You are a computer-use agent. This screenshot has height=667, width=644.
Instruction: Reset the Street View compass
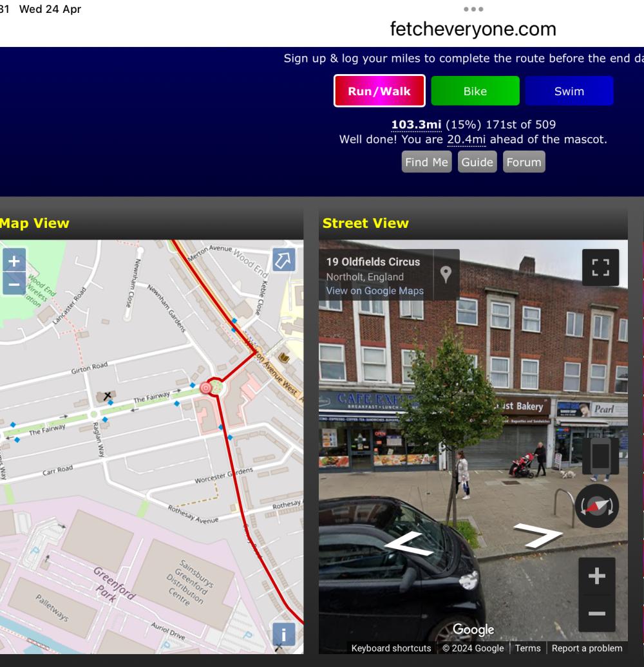[597, 506]
